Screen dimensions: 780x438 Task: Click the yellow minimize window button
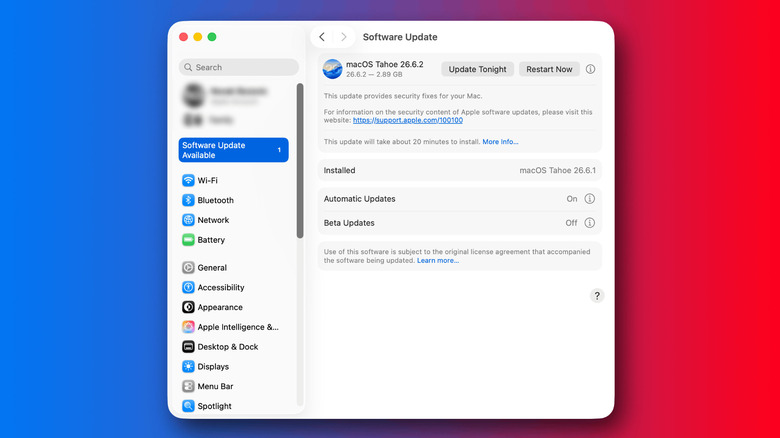(x=197, y=37)
